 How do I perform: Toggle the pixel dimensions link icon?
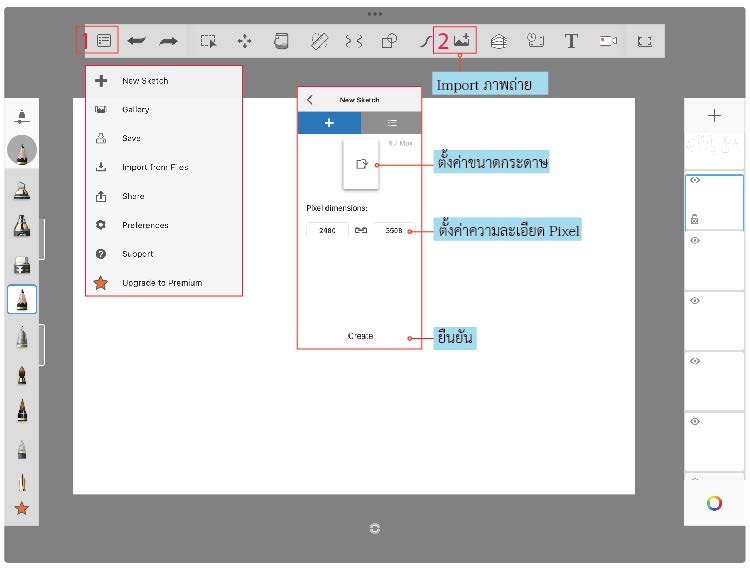361,230
